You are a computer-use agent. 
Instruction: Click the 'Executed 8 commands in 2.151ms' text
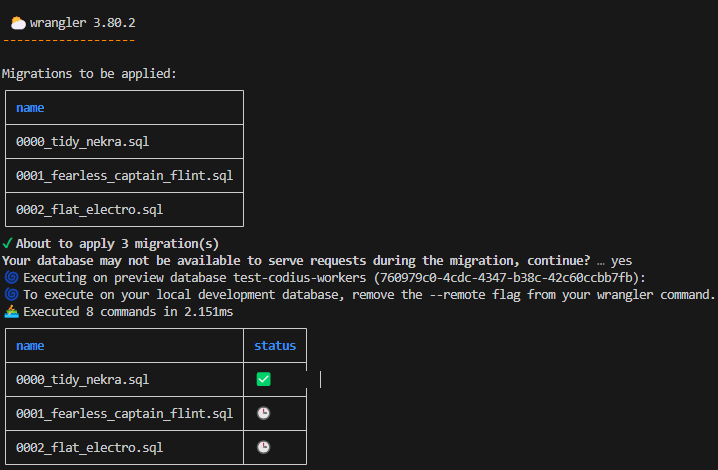click(x=128, y=312)
